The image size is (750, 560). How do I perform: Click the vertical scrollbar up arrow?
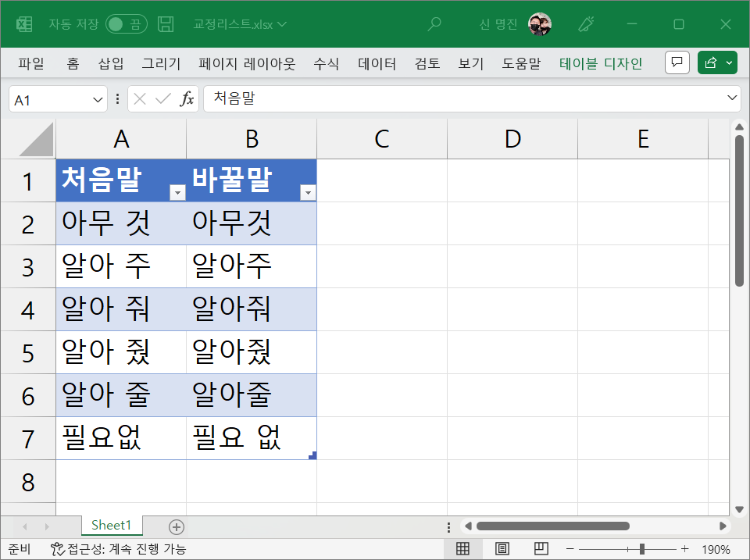click(x=740, y=127)
